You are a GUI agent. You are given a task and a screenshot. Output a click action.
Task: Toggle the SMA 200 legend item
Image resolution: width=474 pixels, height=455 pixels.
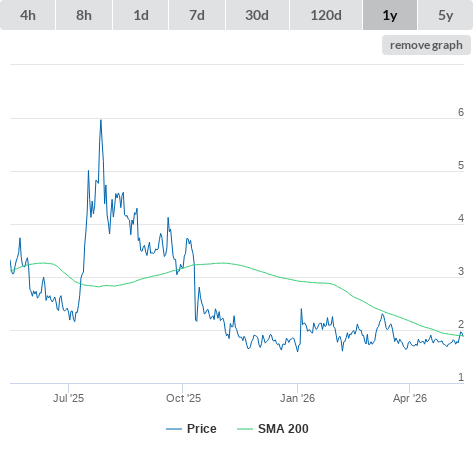point(273,429)
